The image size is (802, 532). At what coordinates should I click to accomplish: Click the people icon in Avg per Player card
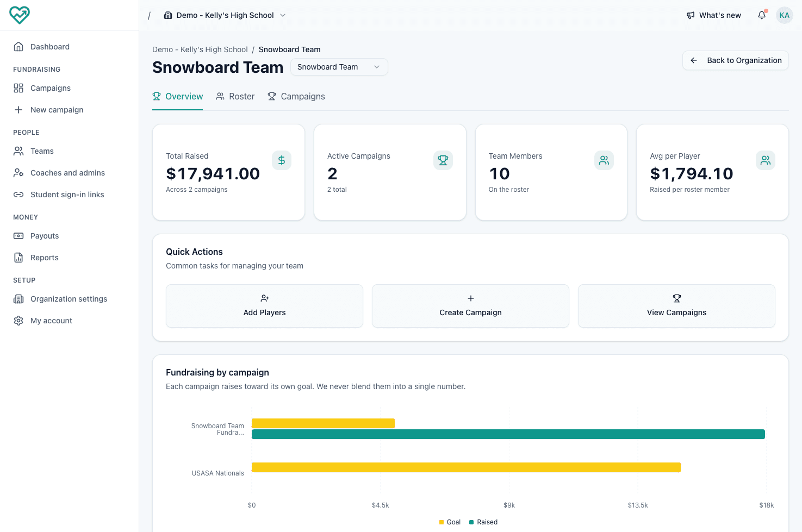pyautogui.click(x=766, y=160)
